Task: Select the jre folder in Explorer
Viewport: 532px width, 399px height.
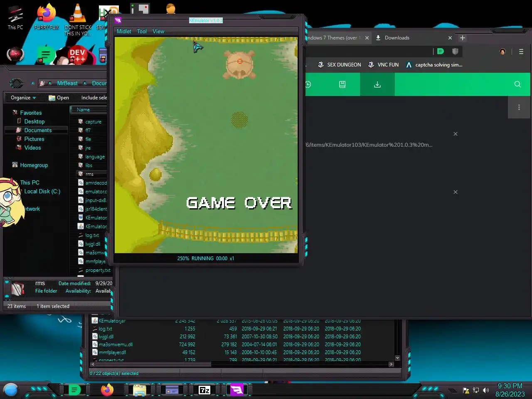Action: [88, 148]
